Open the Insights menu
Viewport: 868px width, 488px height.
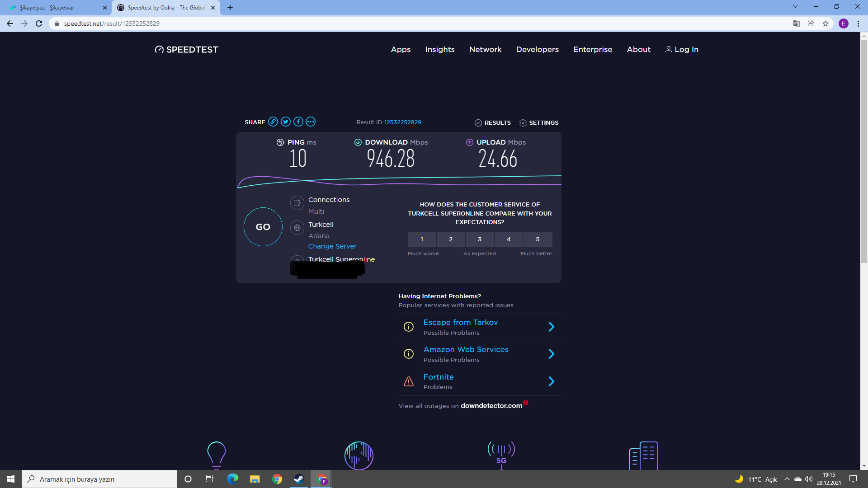(x=439, y=50)
